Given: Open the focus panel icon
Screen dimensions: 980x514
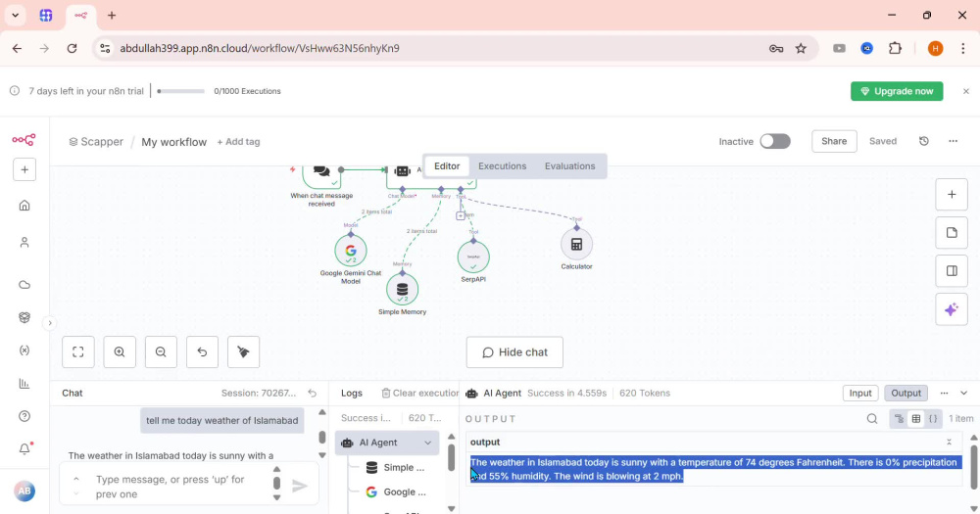Looking at the screenshot, I should click(x=952, y=271).
